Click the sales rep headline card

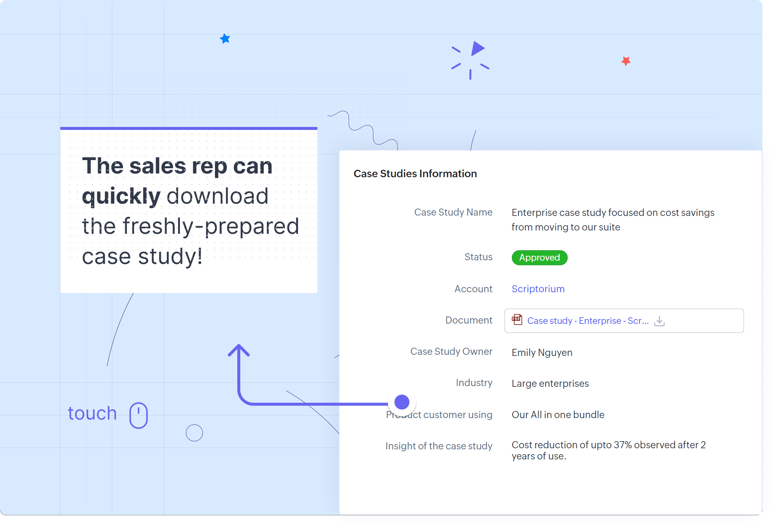pos(188,211)
